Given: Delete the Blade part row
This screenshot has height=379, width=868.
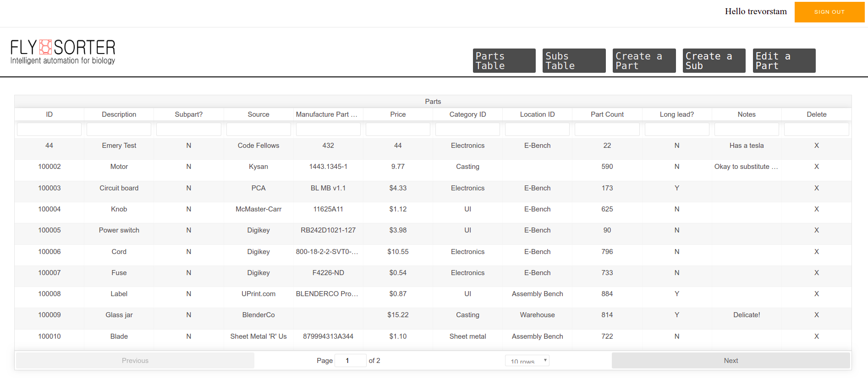Looking at the screenshot, I should point(816,336).
